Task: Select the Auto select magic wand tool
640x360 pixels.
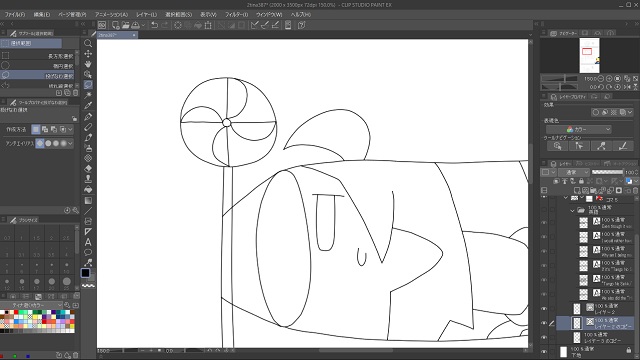Action: [x=88, y=95]
